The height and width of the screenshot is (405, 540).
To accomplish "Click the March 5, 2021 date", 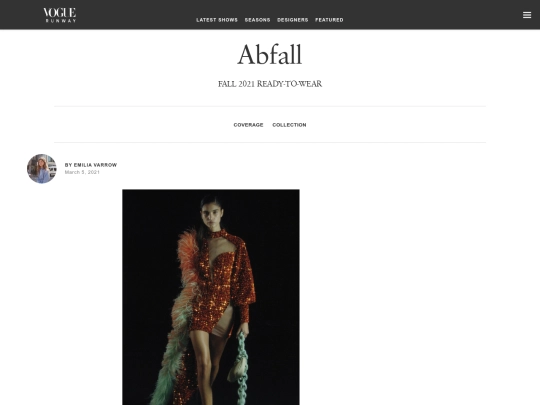I will [82, 172].
